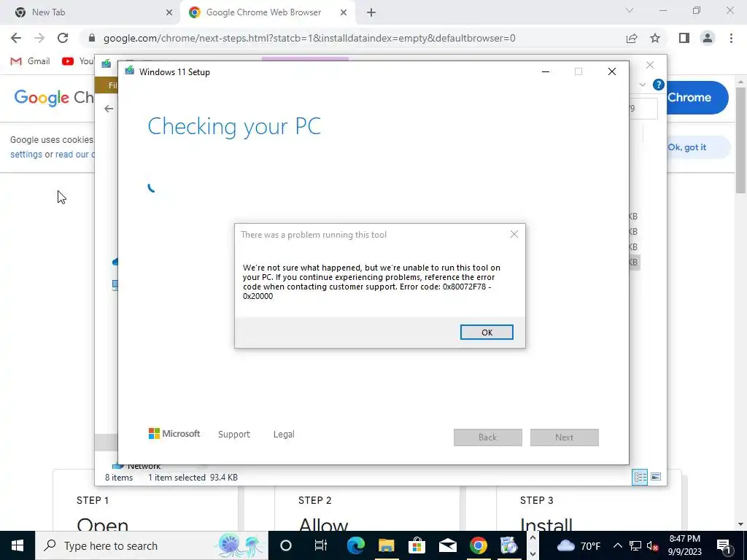Reload the Chrome page
This screenshot has height=560, width=747.
(x=63, y=38)
